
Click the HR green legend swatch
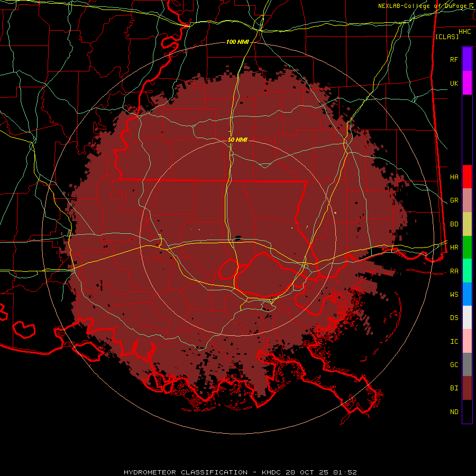pyautogui.click(x=467, y=248)
